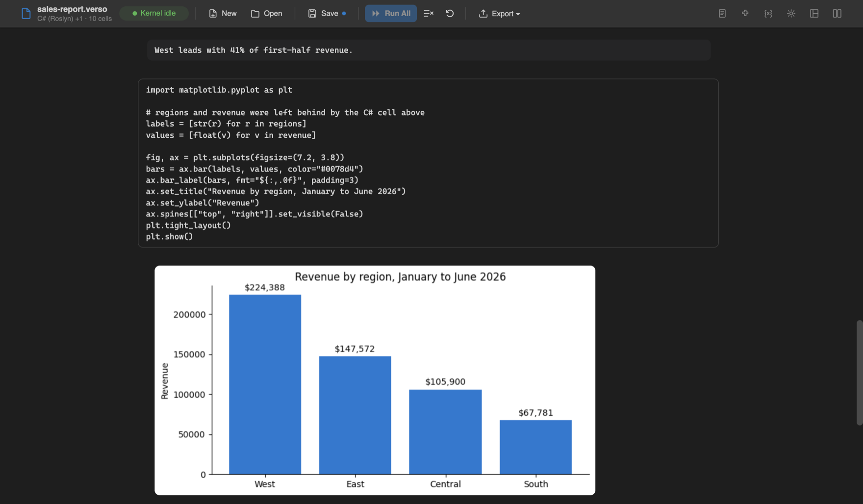Click the 200000 y-axis tick label
The width and height of the screenshot is (863, 504).
189,314
